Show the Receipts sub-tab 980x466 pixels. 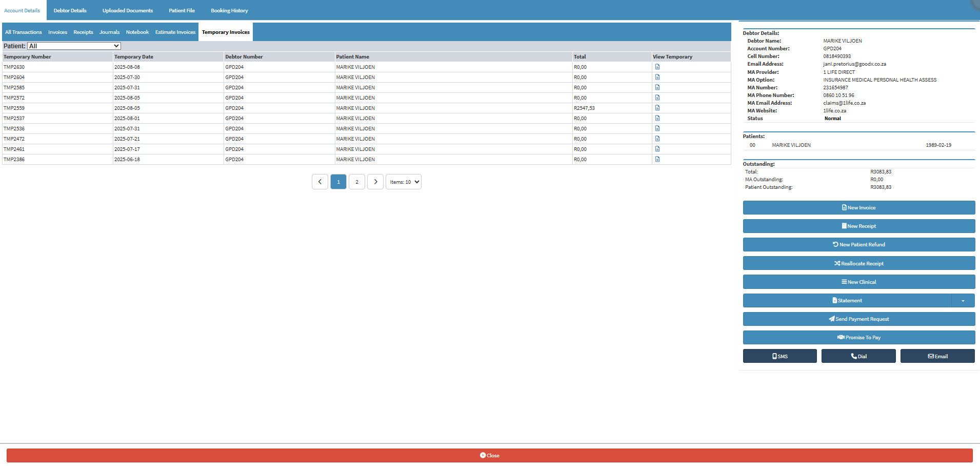(x=83, y=32)
